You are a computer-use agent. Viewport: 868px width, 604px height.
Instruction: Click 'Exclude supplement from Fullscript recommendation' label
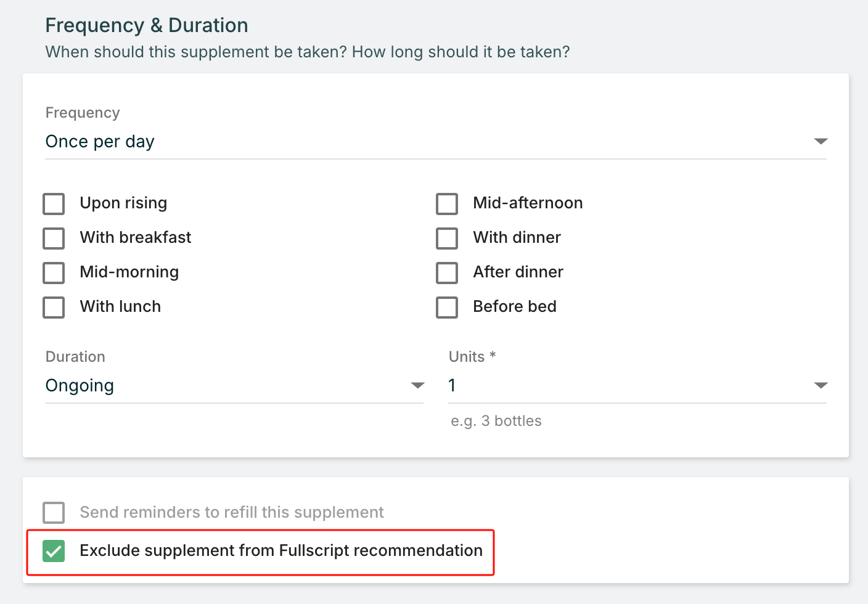point(280,550)
